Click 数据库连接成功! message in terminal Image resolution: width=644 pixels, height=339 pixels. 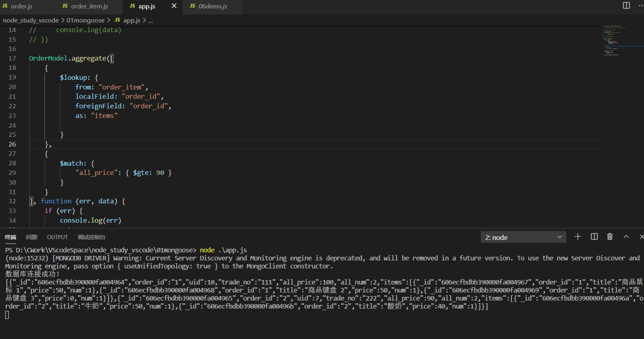[32, 274]
